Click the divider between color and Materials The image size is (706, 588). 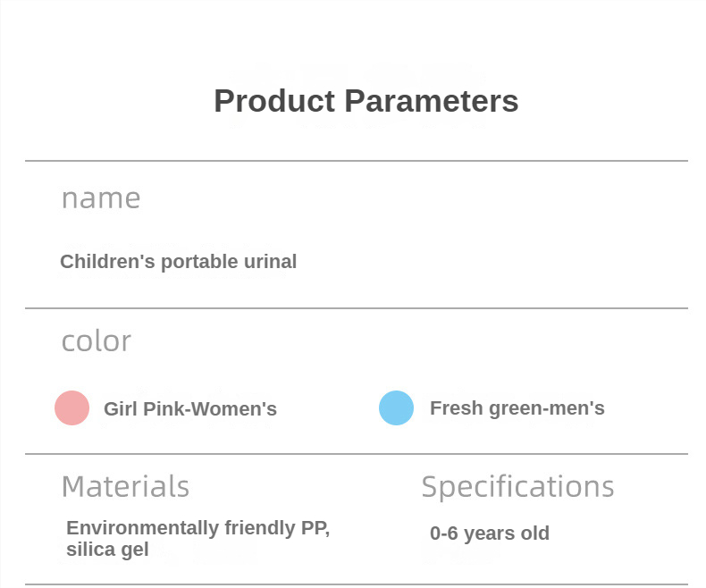coord(357,454)
